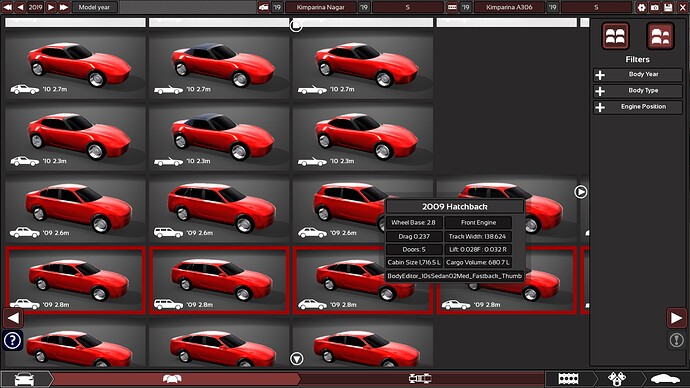Click the circular right arrow on body row
The height and width of the screenshot is (388, 690).
(580, 192)
